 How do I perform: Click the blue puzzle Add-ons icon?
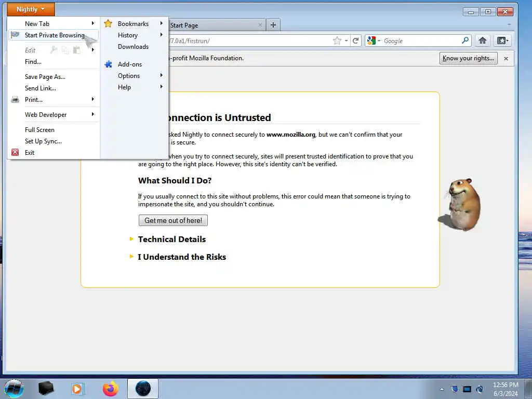pyautogui.click(x=108, y=64)
